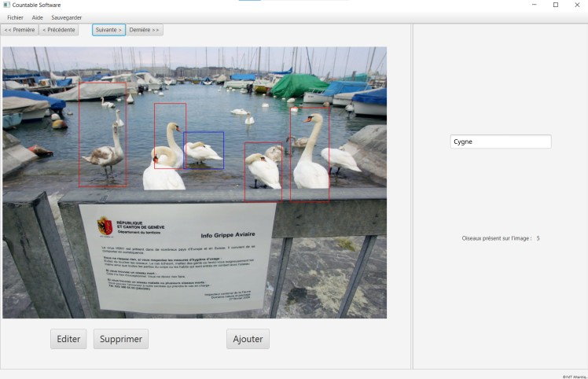Go to first image with << Première

20,30
